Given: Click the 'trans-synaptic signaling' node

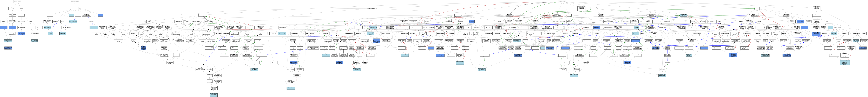Looking at the screenshot, I should tap(293, 40).
